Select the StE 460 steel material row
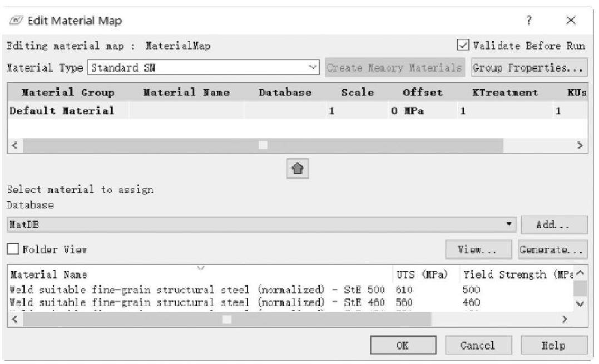Screen dimensions: 599x364 tap(290, 302)
